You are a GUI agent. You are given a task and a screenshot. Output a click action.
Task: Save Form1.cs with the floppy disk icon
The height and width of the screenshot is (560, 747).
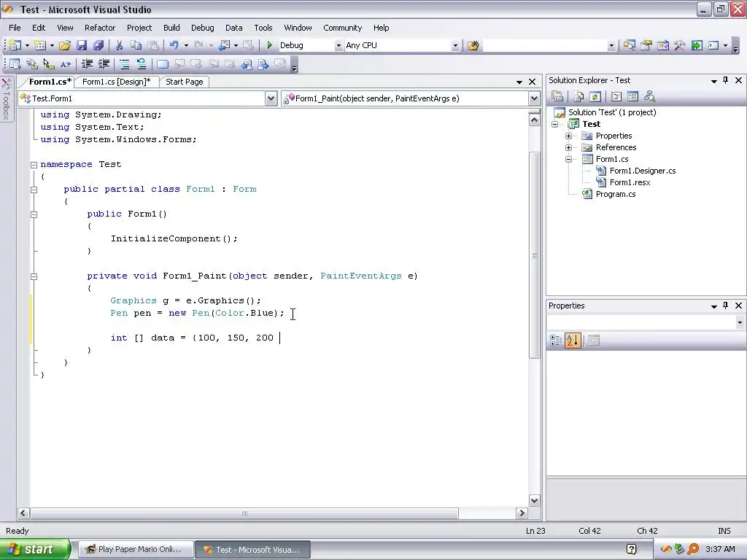click(82, 45)
